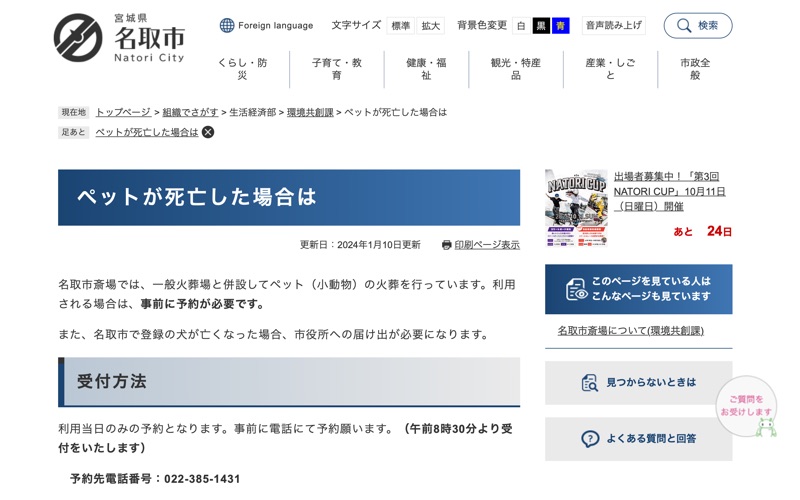The image size is (800, 500).
Task: Set text size to 拡大
Action: [x=431, y=26]
